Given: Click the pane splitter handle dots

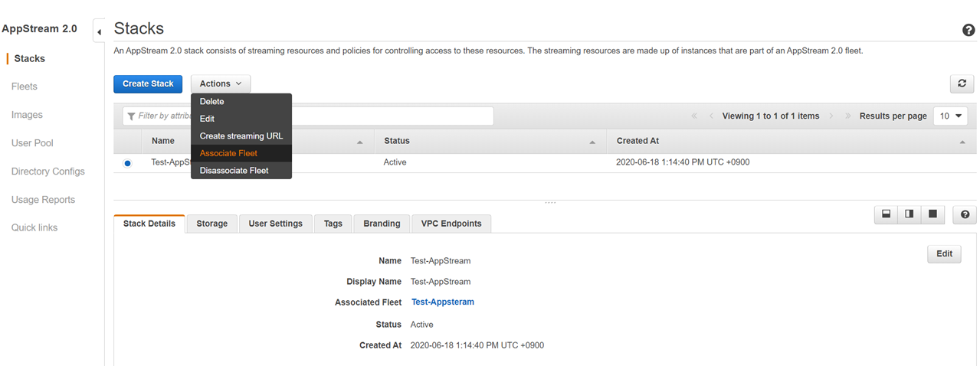Looking at the screenshot, I should (x=549, y=203).
